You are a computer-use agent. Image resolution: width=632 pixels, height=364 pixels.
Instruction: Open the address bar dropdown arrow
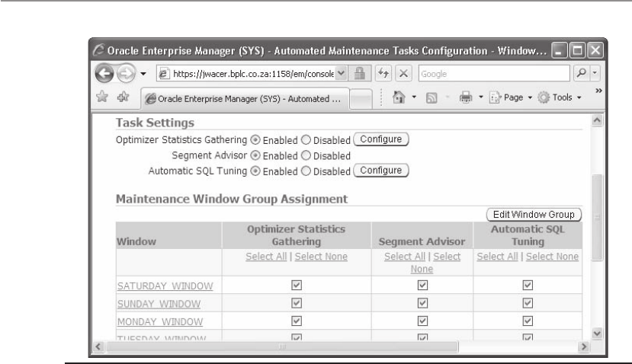[x=341, y=74]
